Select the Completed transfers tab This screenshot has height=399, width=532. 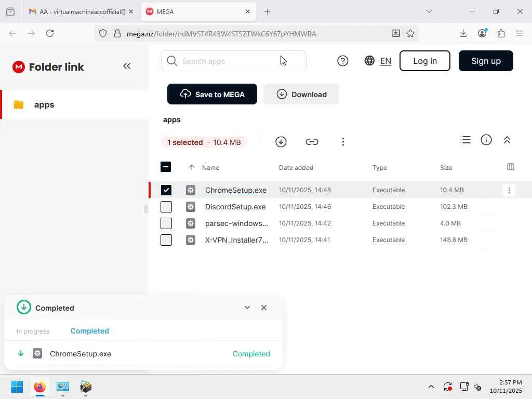89,331
